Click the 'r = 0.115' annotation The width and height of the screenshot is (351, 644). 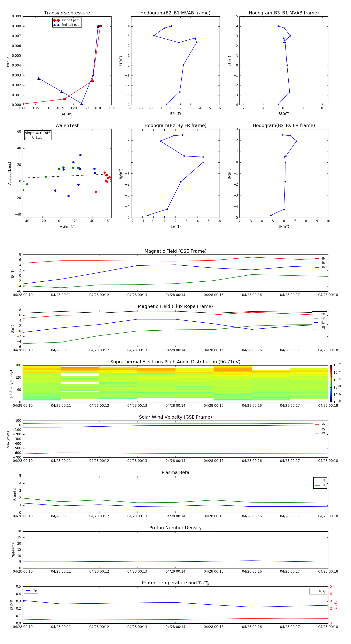point(34,137)
